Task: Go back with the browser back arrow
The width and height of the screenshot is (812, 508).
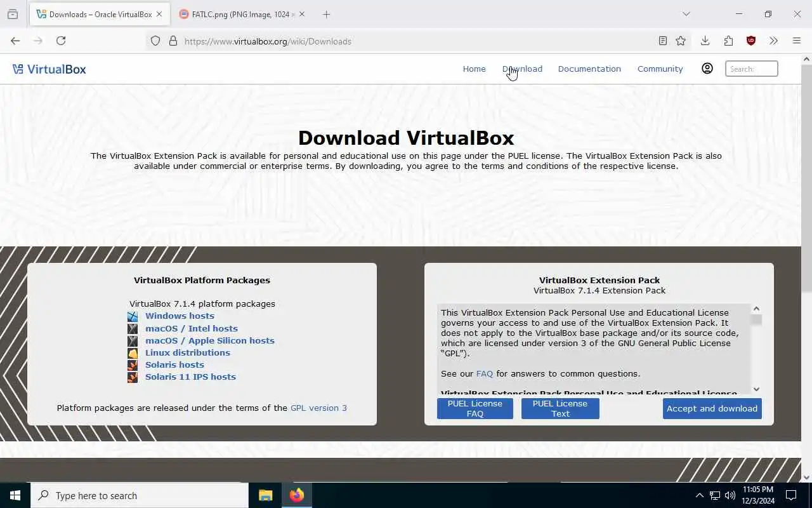Action: pyautogui.click(x=15, y=41)
